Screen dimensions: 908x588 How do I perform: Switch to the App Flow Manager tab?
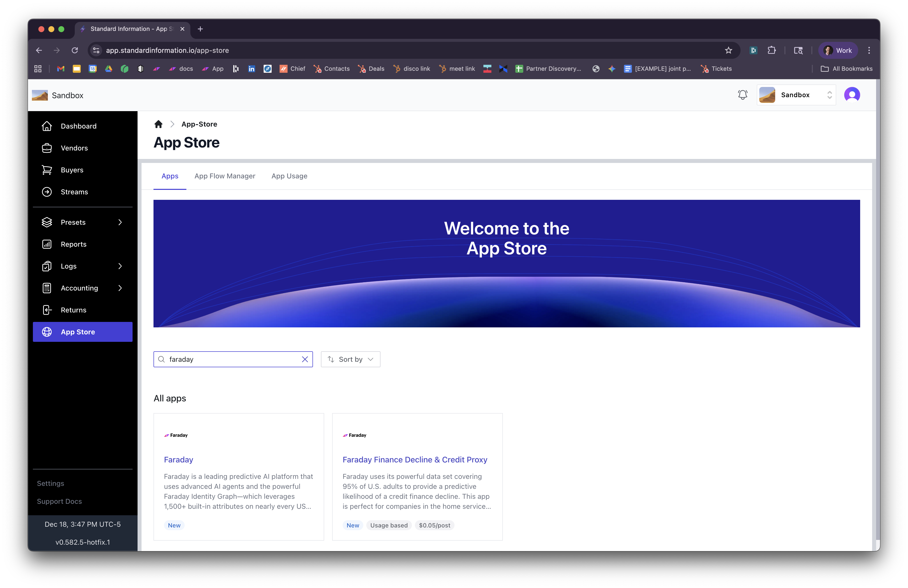tap(225, 176)
